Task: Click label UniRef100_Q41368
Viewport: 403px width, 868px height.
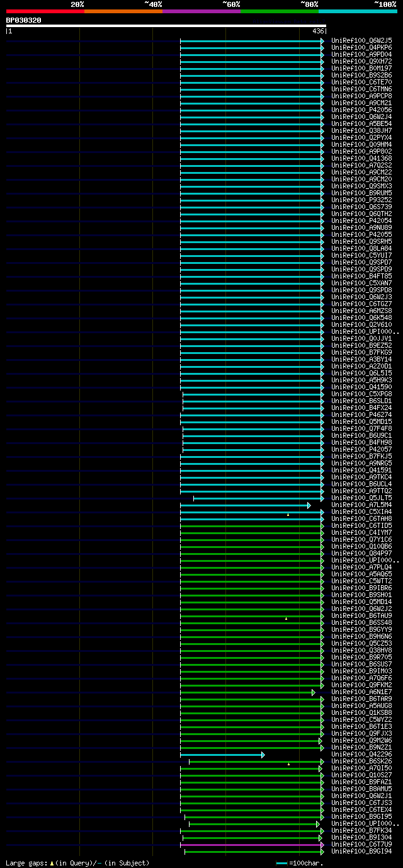Action: pos(361,158)
